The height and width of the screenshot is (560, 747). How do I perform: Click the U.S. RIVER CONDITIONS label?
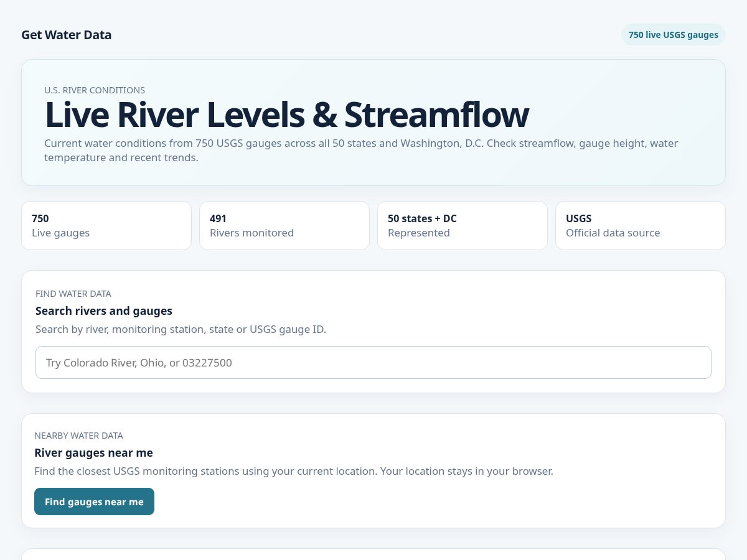[x=95, y=90]
